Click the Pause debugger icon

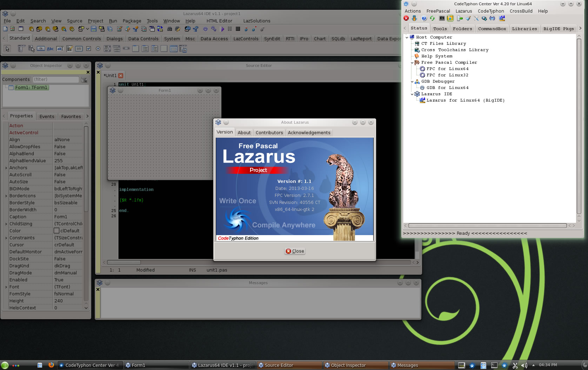[x=230, y=29]
